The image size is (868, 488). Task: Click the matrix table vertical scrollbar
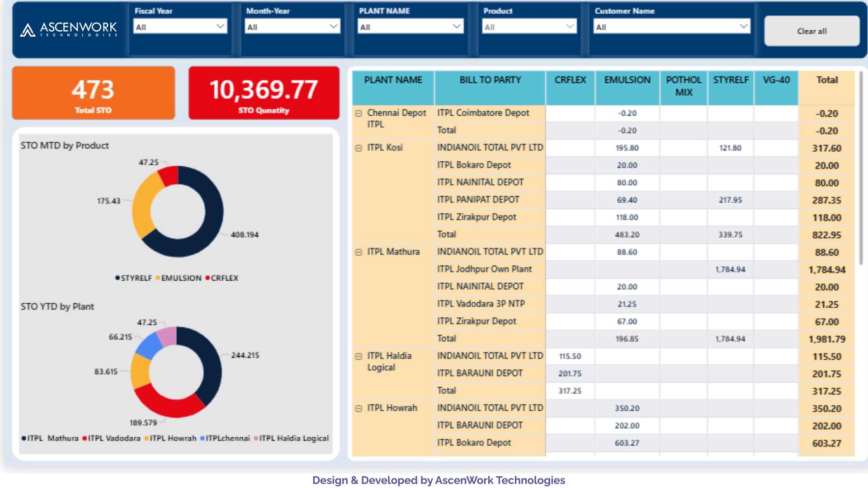pyautogui.click(x=861, y=167)
